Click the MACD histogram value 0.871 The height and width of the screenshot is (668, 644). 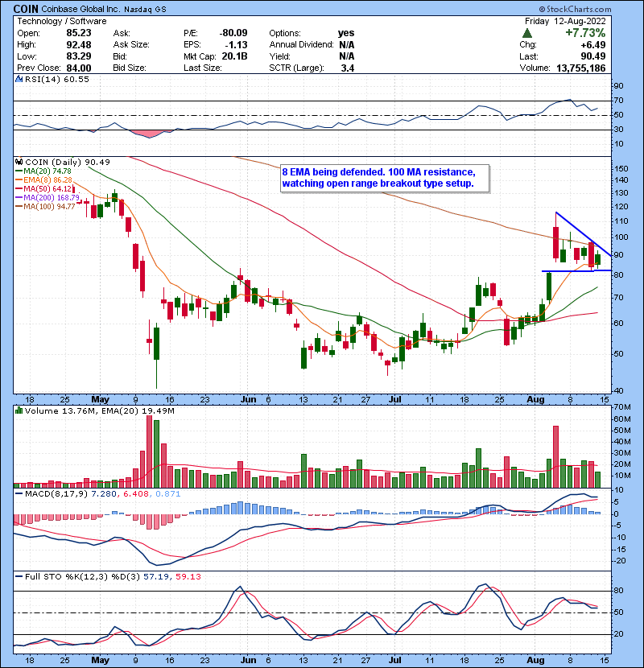[x=167, y=494]
